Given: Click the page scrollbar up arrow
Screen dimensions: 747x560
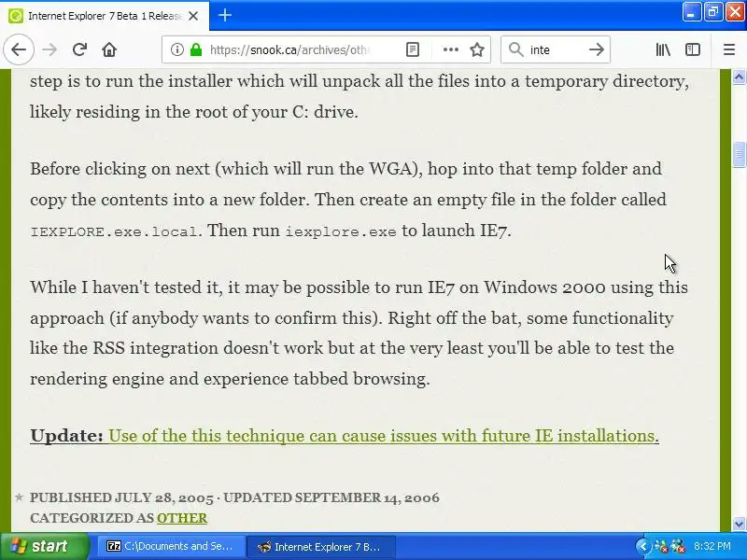Looking at the screenshot, I should [x=739, y=77].
